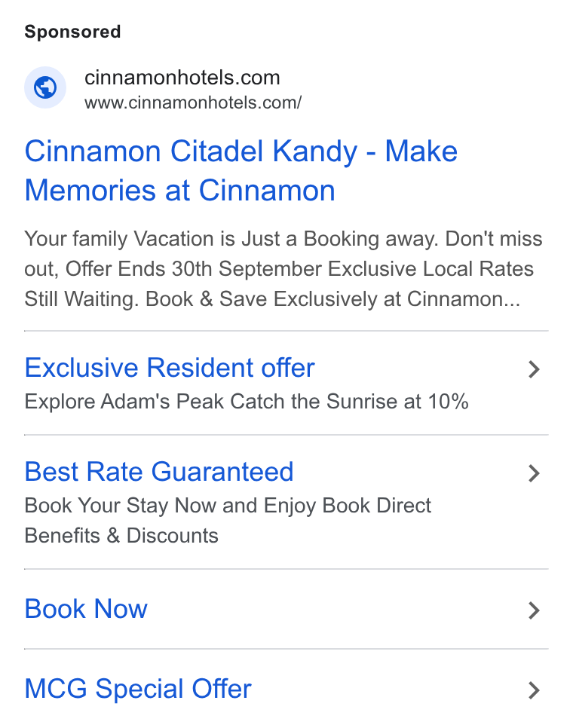Open the Book Now sitelink
The height and width of the screenshot is (728, 573).
tap(86, 609)
